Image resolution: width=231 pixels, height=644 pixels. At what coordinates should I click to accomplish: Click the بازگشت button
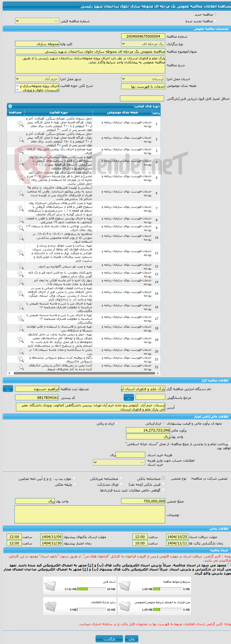[x=109, y=639]
